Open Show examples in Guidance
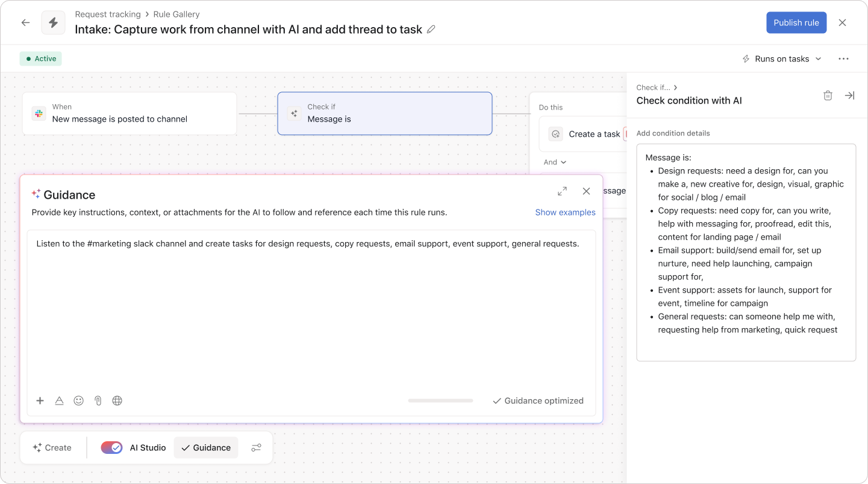 pyautogui.click(x=565, y=212)
